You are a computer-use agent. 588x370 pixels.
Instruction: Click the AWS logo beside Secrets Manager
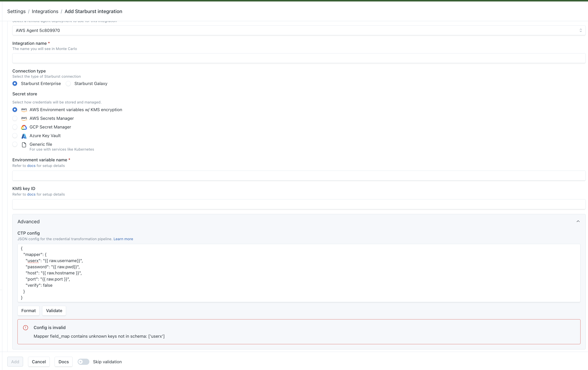coord(24,118)
